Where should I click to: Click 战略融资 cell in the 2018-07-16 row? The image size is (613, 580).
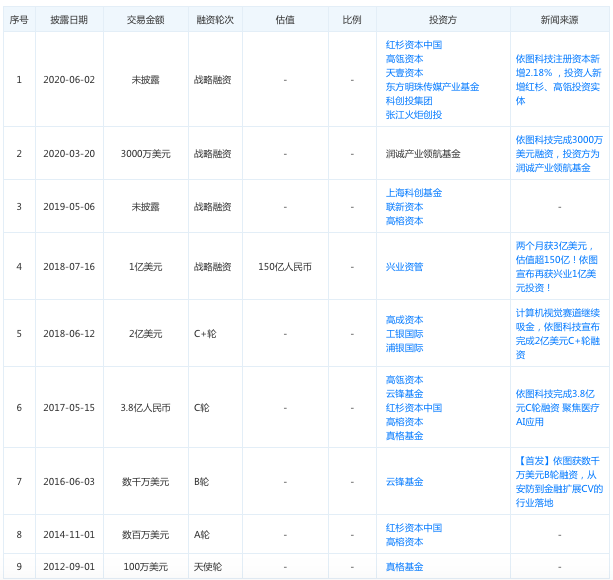(x=213, y=267)
